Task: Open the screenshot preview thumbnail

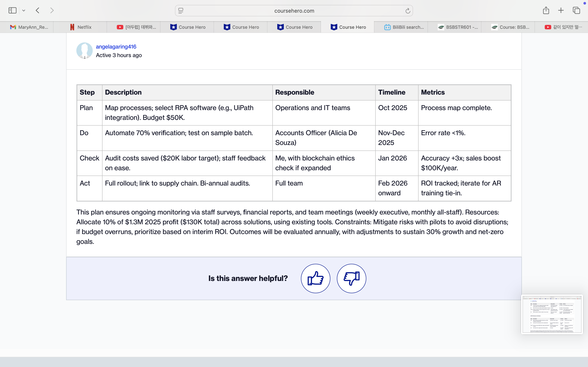Action: pyautogui.click(x=552, y=314)
